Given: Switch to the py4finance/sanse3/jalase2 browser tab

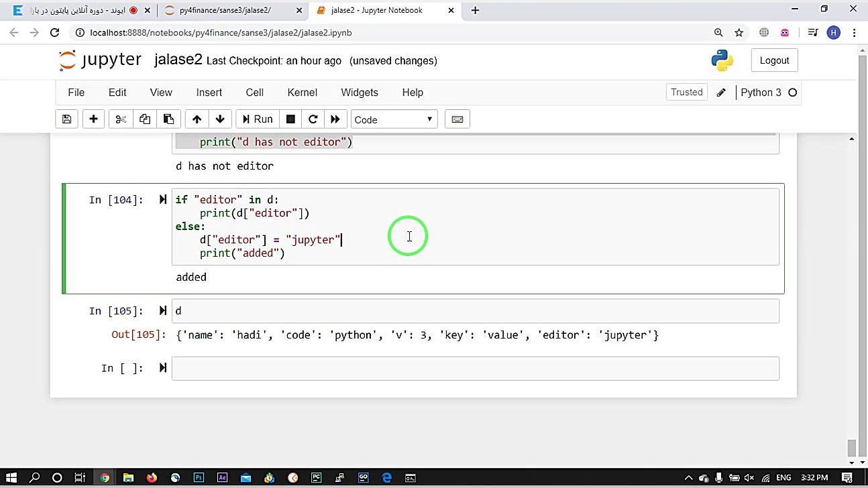Looking at the screenshot, I should pyautogui.click(x=225, y=10).
